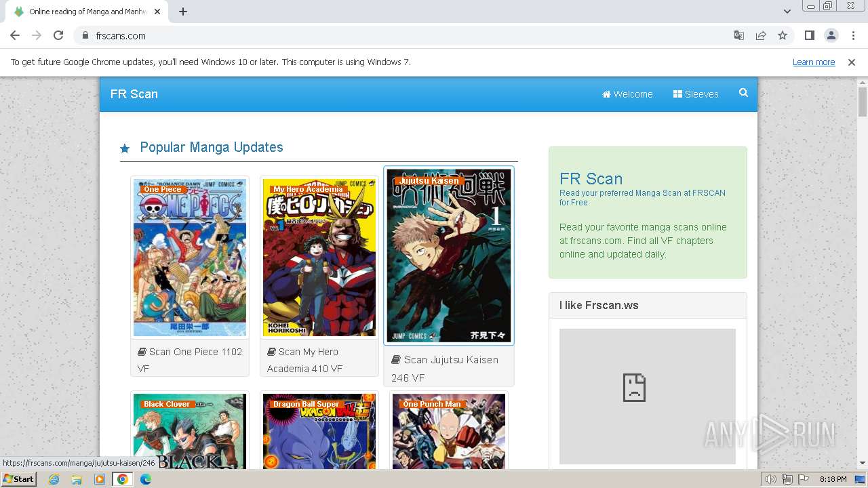Click the search magnifier in FR Scan navbar
The image size is (868, 488).
(743, 93)
